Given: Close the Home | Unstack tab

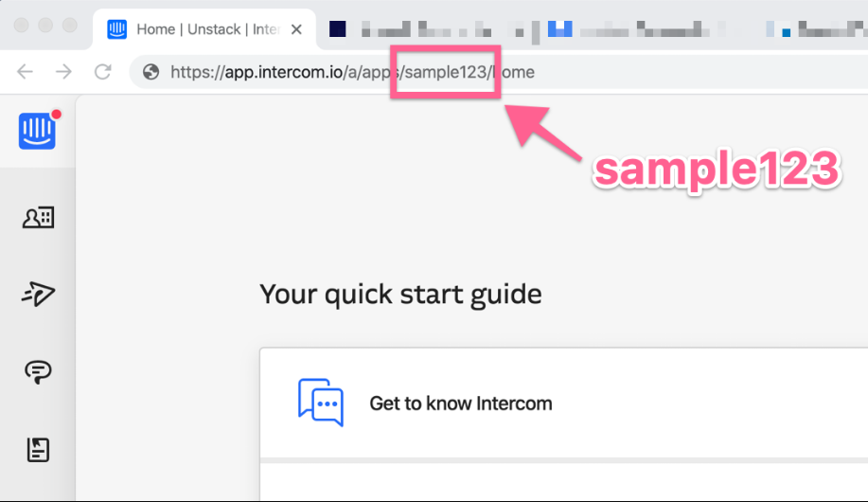Looking at the screenshot, I should 296,29.
